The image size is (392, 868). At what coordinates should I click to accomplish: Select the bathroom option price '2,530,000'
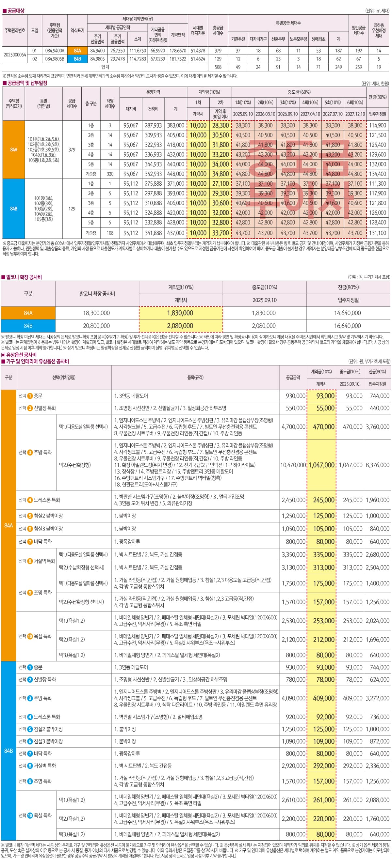click(x=293, y=621)
